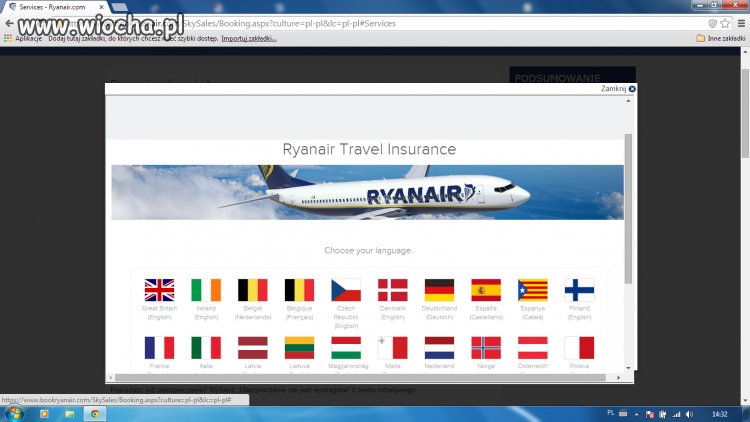Select the Great Britain (English) flag
The height and width of the screenshot is (422, 750).
click(159, 290)
